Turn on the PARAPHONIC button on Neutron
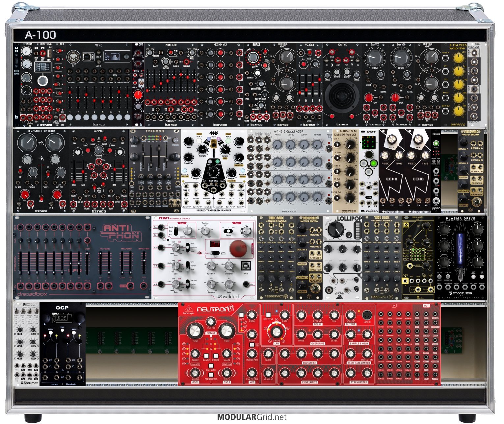 211,375
